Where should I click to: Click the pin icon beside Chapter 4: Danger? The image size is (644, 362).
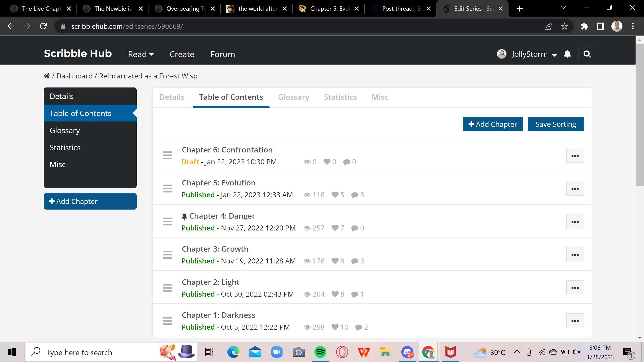184,216
